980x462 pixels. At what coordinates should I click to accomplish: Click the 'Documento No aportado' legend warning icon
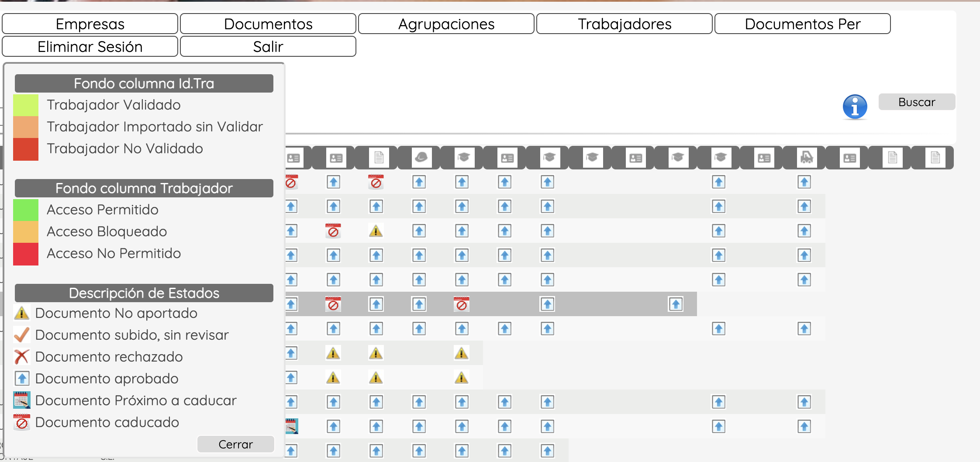[x=21, y=313]
